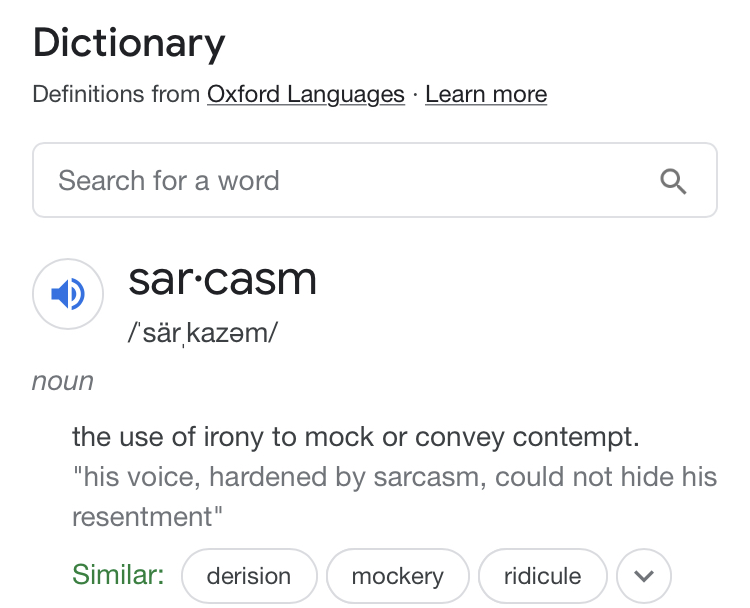Click the magnifying glass search icon

click(x=674, y=181)
